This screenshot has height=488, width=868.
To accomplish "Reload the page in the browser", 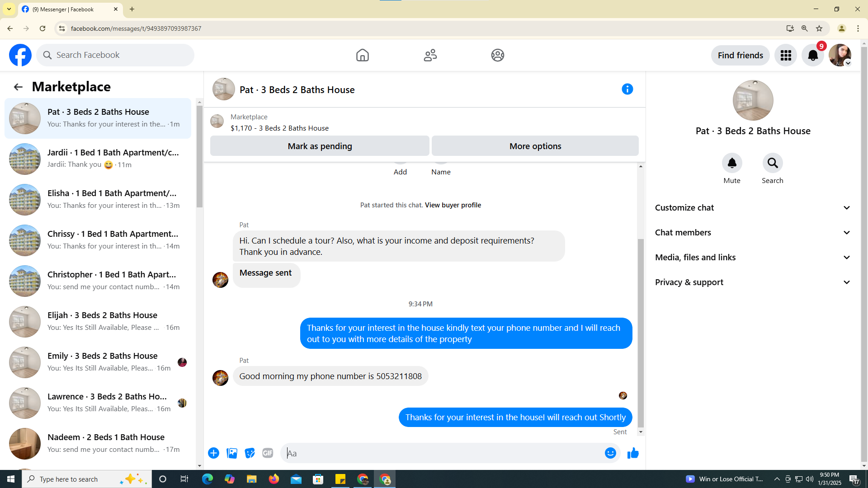I will tap(42, 28).
